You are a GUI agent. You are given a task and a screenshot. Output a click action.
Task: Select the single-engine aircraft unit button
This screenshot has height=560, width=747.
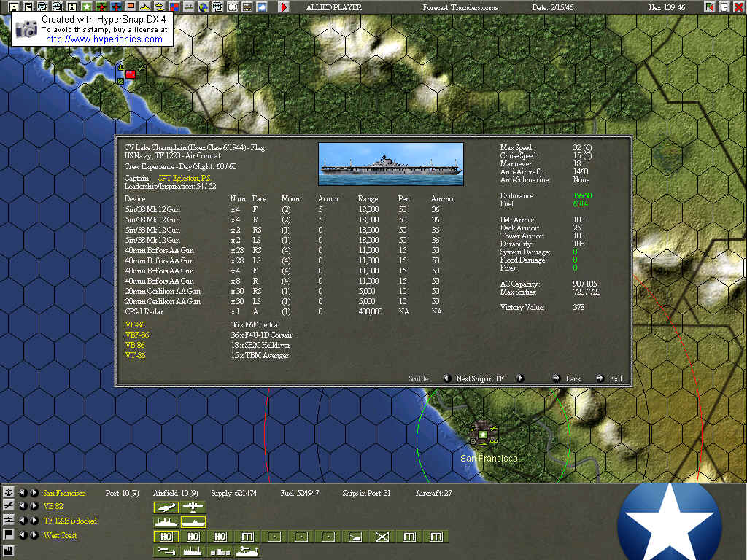166,507
